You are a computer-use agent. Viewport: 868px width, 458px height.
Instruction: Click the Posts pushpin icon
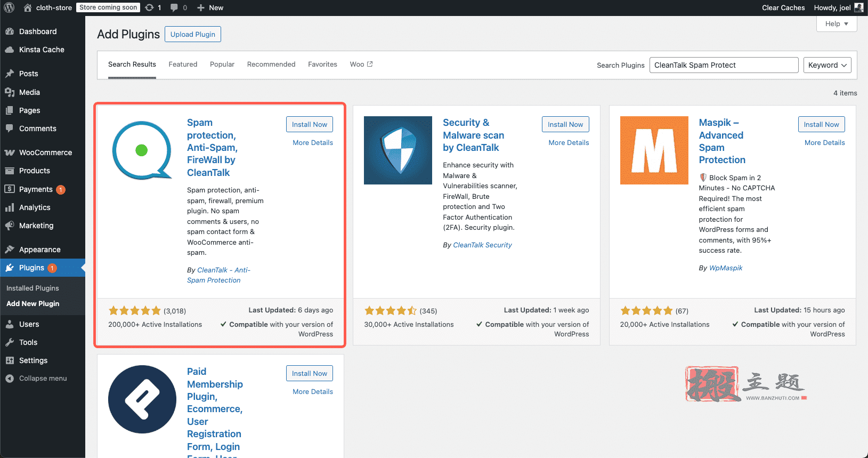pos(10,74)
